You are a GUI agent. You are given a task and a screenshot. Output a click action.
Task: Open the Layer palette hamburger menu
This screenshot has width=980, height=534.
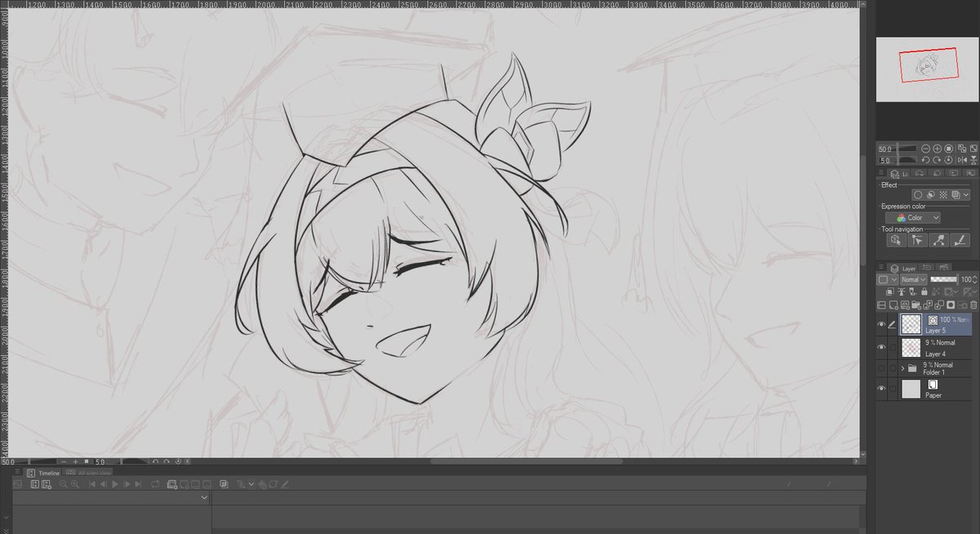pos(881,267)
